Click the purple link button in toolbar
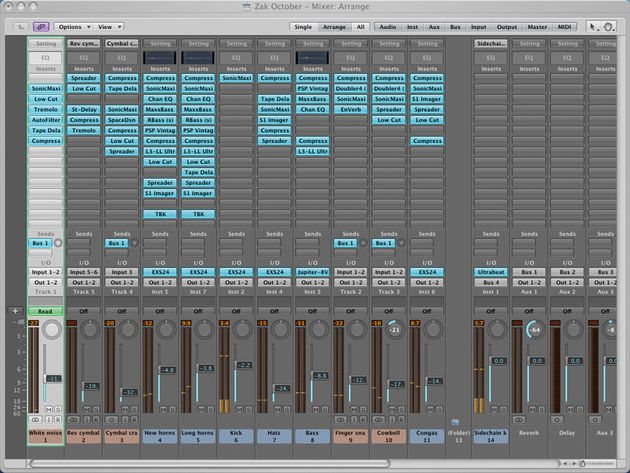This screenshot has height=473, width=630. tap(41, 27)
